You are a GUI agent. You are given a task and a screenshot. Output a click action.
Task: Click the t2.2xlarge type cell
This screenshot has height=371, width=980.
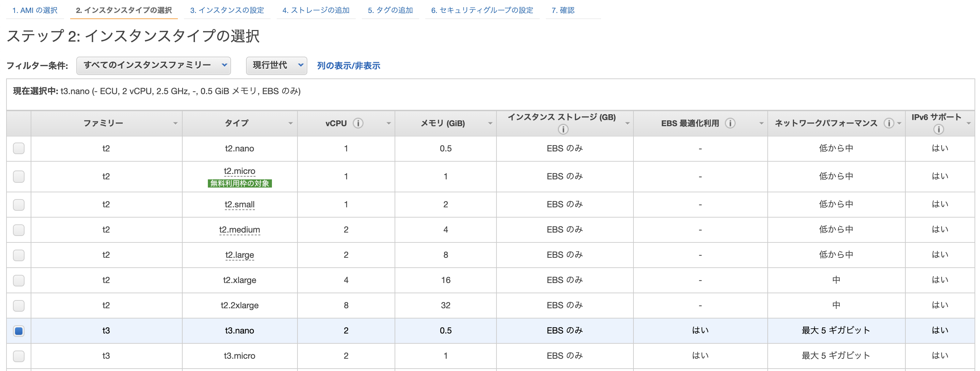[x=239, y=306]
